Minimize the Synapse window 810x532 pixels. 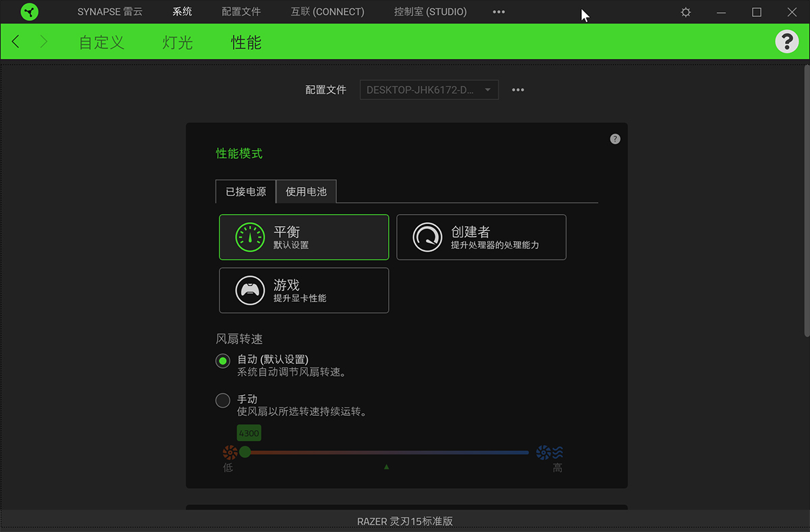click(x=722, y=12)
